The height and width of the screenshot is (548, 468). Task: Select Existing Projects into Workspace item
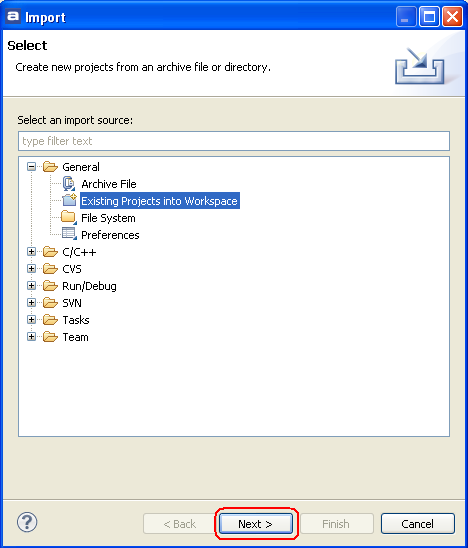click(160, 201)
